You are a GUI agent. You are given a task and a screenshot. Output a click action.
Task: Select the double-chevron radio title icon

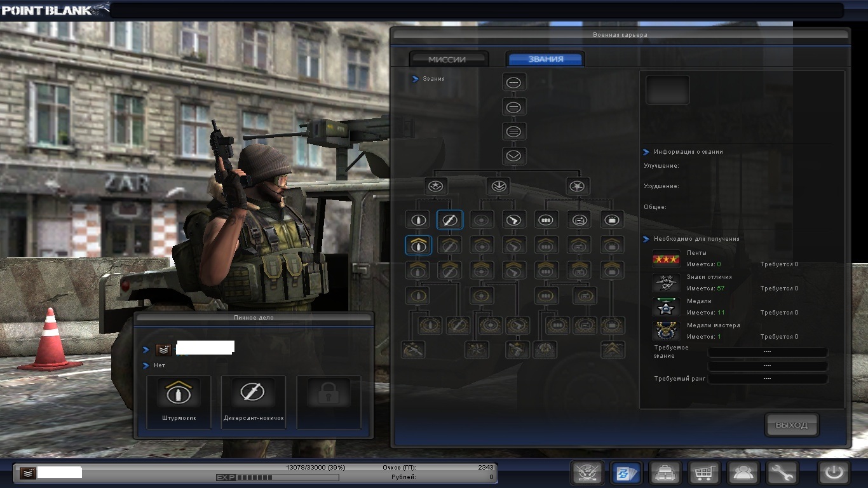[580, 270]
